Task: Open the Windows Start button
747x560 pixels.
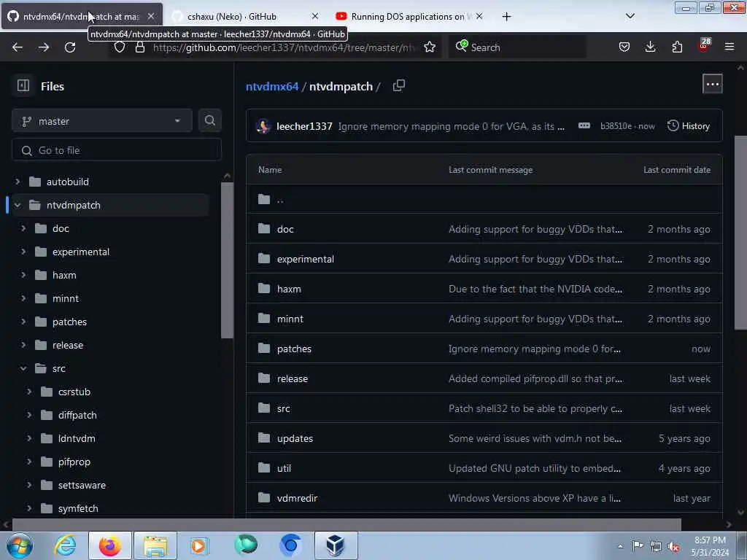Action: point(20,545)
